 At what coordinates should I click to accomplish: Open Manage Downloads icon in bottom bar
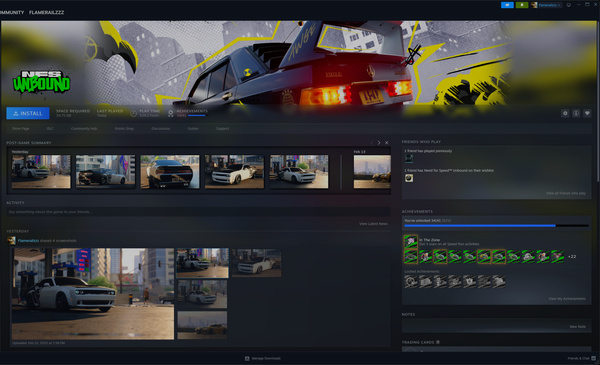[x=247, y=358]
